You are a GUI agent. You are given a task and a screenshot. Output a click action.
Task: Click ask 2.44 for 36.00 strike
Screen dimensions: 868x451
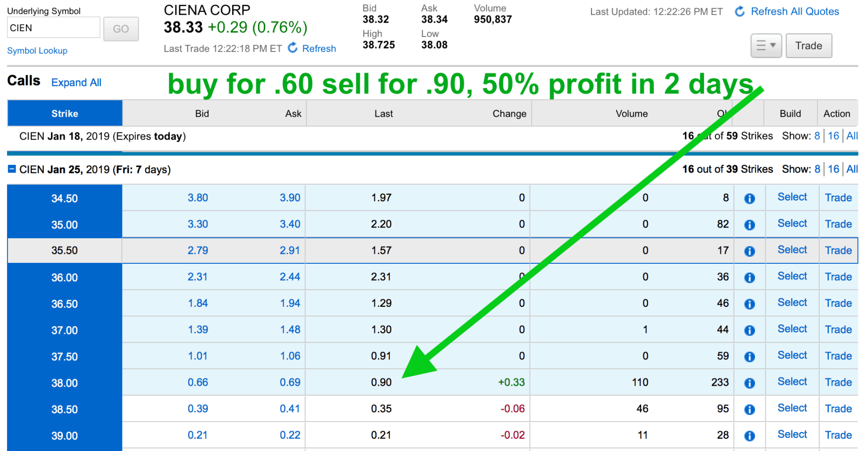(x=290, y=277)
